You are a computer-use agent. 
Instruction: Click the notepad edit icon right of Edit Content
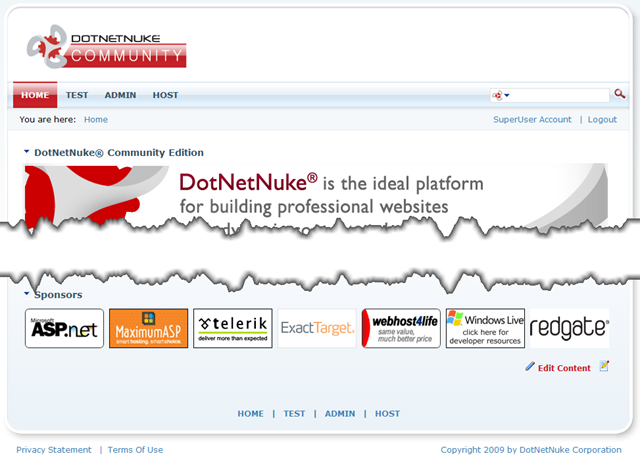click(604, 366)
